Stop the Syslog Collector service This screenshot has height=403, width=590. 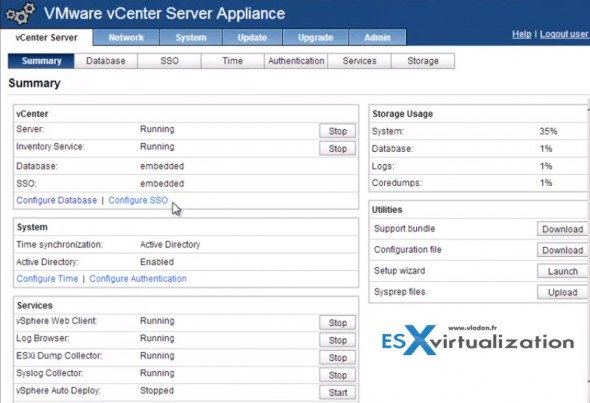click(x=338, y=375)
